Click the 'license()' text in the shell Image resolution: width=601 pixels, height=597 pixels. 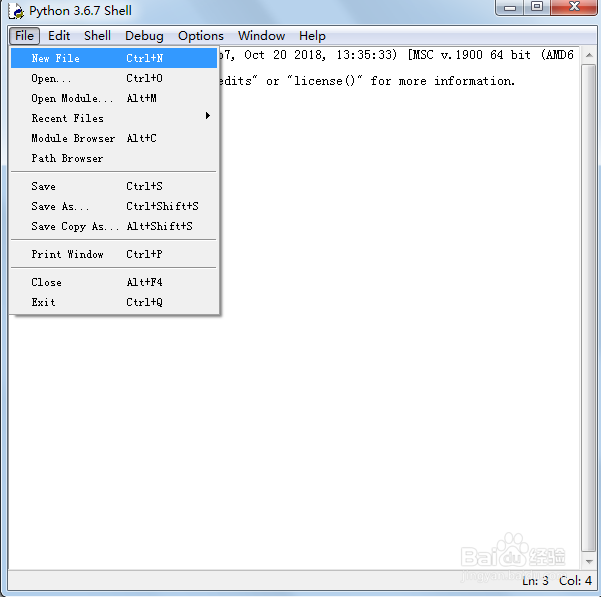coord(324,81)
